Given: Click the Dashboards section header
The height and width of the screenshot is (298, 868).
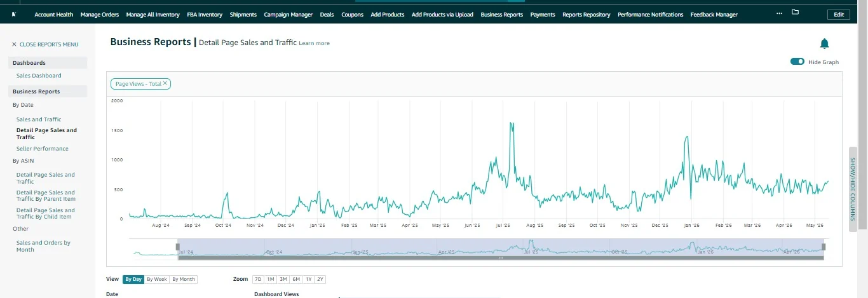Looking at the screenshot, I should point(48,63).
